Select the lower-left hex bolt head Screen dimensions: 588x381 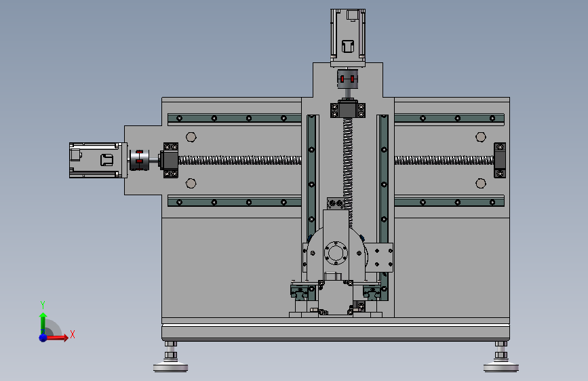pyautogui.click(x=191, y=183)
